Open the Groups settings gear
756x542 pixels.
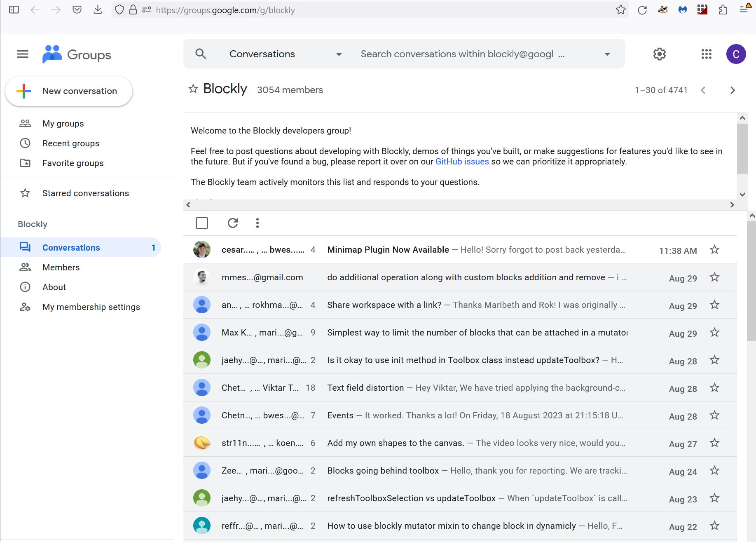[659, 54]
